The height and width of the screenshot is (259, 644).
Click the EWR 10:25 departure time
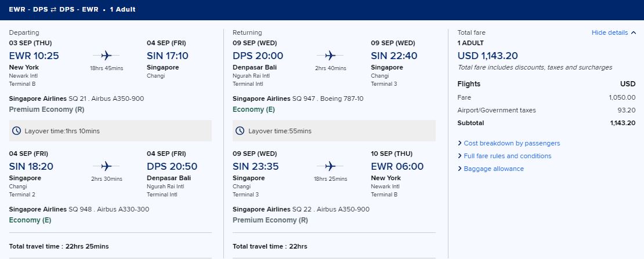[x=34, y=56]
